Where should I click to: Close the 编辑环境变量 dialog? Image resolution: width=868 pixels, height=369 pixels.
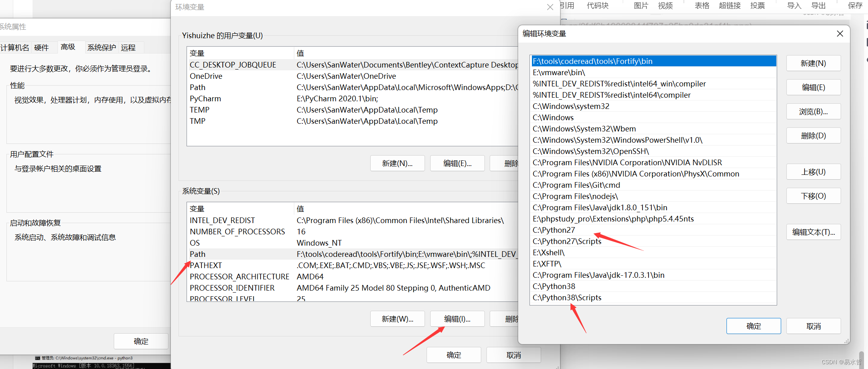[x=840, y=34]
